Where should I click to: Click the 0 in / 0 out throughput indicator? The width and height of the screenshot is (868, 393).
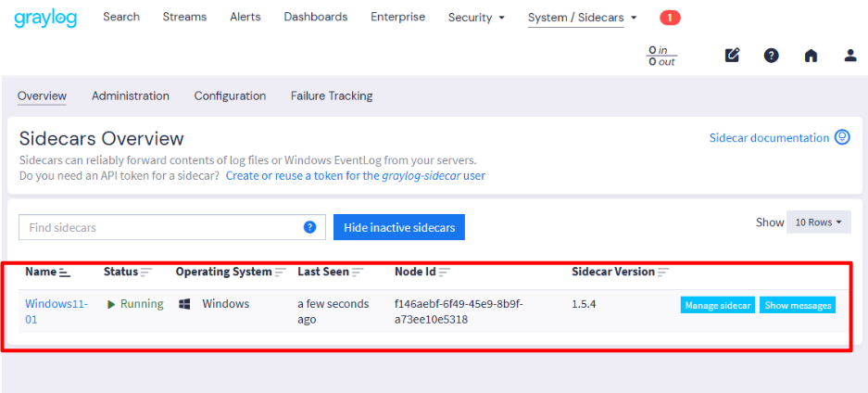coord(662,56)
